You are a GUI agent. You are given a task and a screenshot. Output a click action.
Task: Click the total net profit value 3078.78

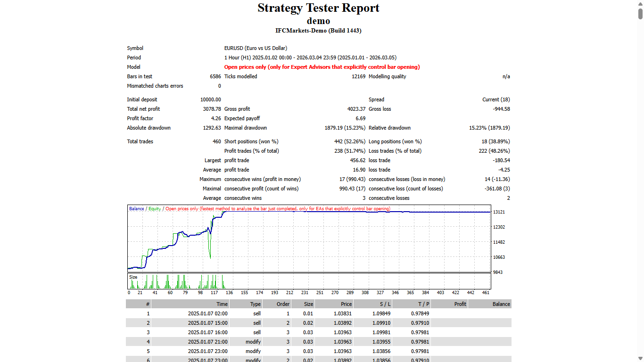[x=212, y=109]
